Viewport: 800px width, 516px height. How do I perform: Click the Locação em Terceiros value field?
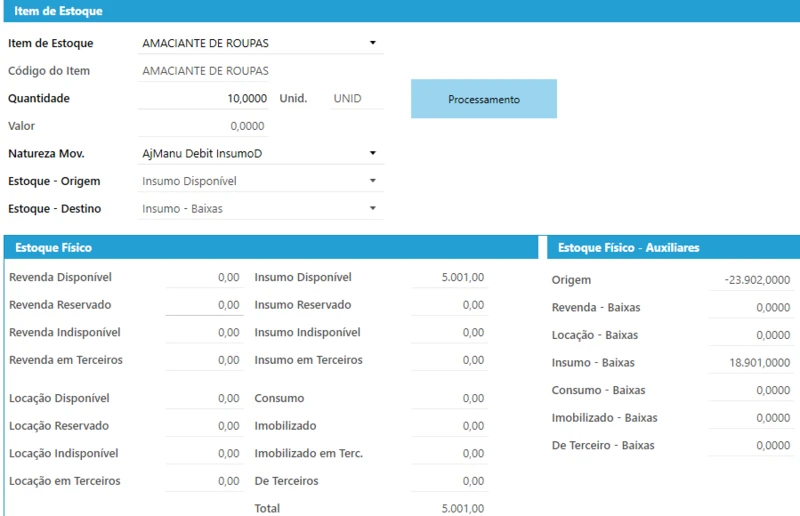click(x=205, y=481)
